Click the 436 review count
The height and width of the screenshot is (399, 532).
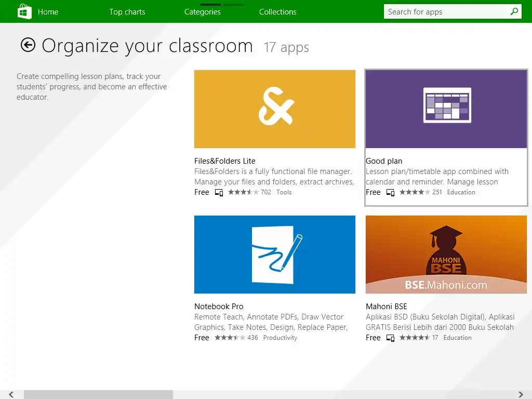coord(252,338)
